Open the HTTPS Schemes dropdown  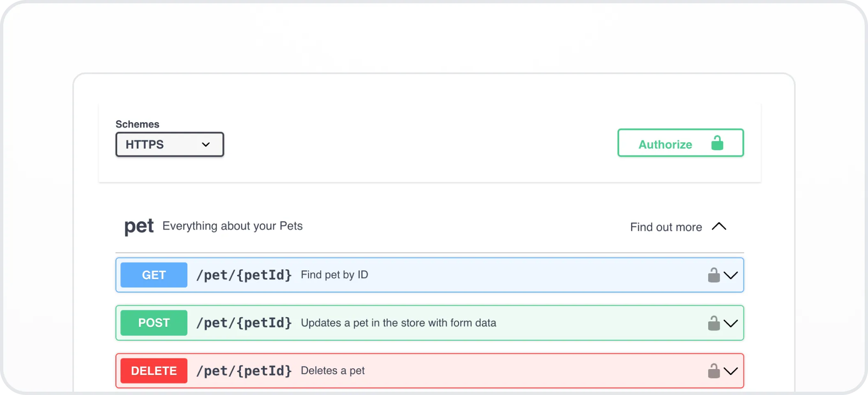click(170, 144)
